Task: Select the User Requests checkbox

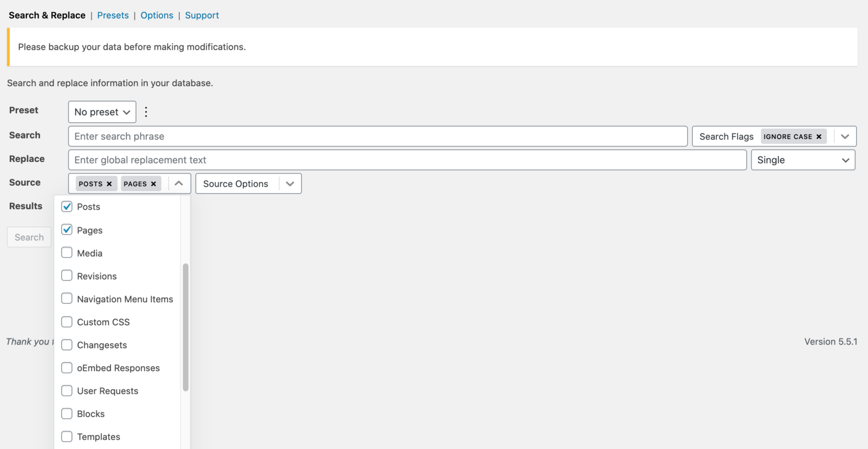Action: 67,391
